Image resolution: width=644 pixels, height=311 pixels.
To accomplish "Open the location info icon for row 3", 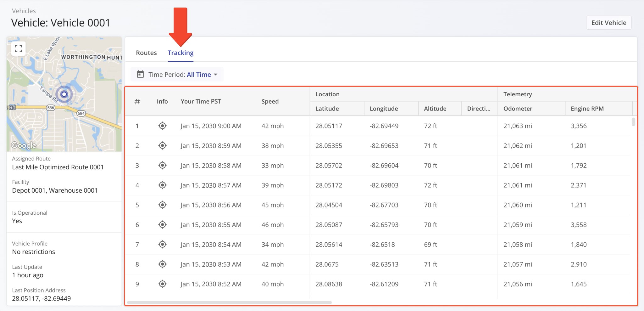I will pyautogui.click(x=162, y=166).
